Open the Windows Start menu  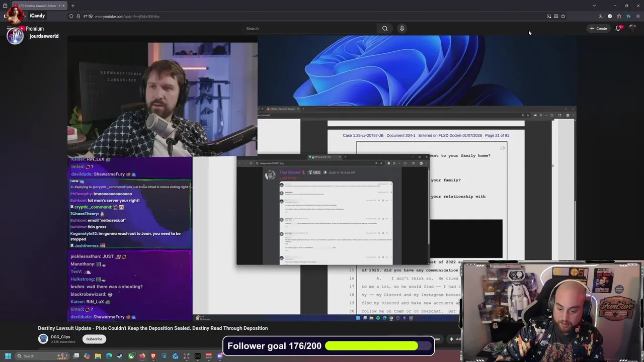point(8,356)
